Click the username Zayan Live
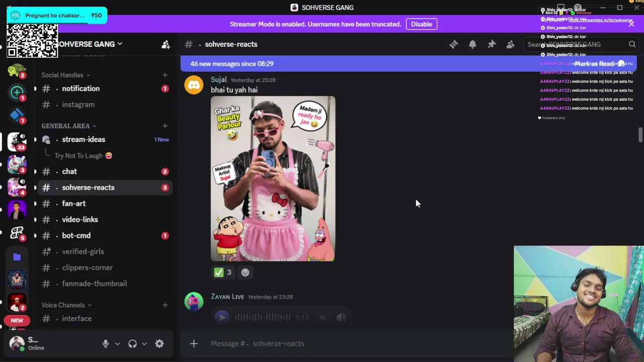 [x=227, y=297]
